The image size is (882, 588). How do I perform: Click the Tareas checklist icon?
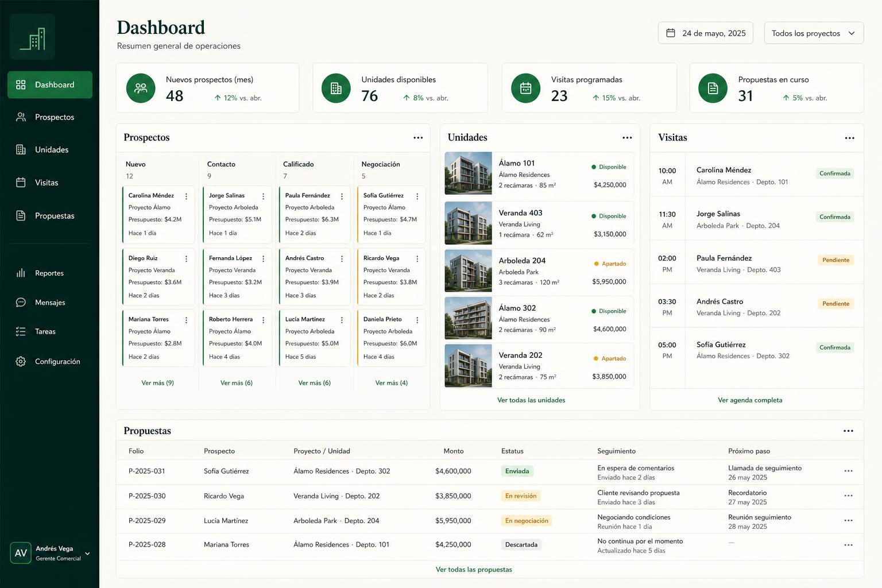point(21,331)
